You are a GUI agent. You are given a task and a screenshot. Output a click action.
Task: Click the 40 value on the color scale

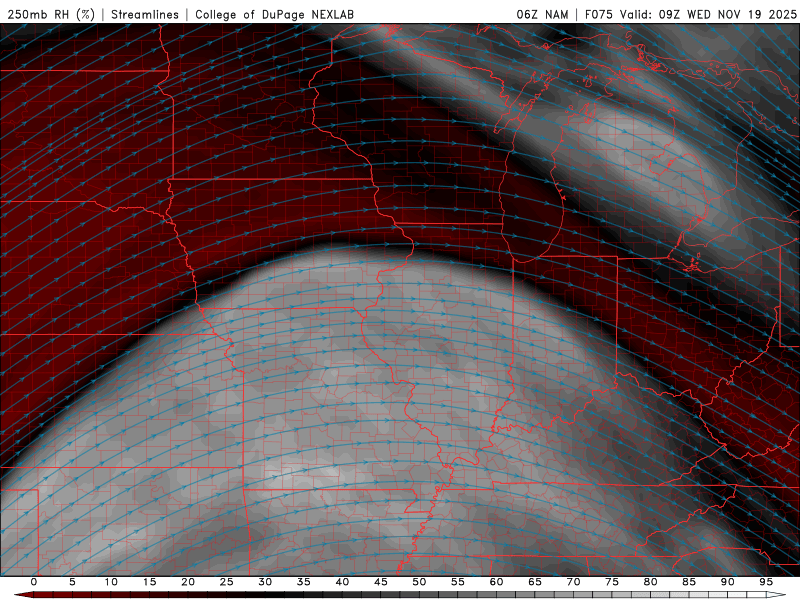(x=342, y=582)
